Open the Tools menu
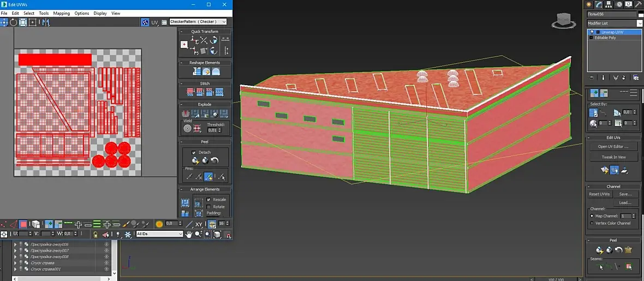This screenshot has width=644, height=281. tap(44, 13)
